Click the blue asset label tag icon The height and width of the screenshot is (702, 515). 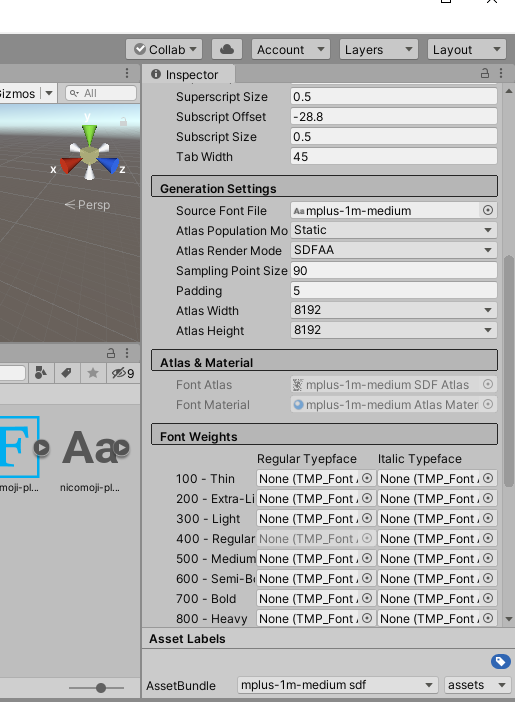click(x=500, y=661)
